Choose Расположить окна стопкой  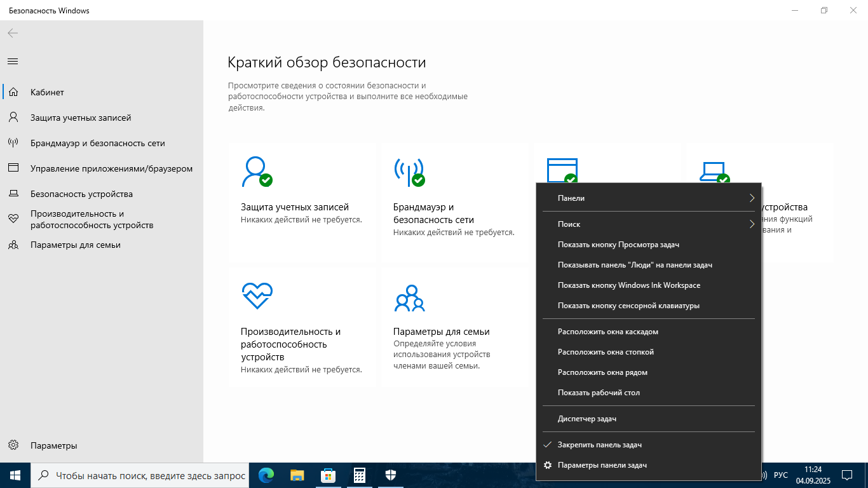pyautogui.click(x=649, y=352)
